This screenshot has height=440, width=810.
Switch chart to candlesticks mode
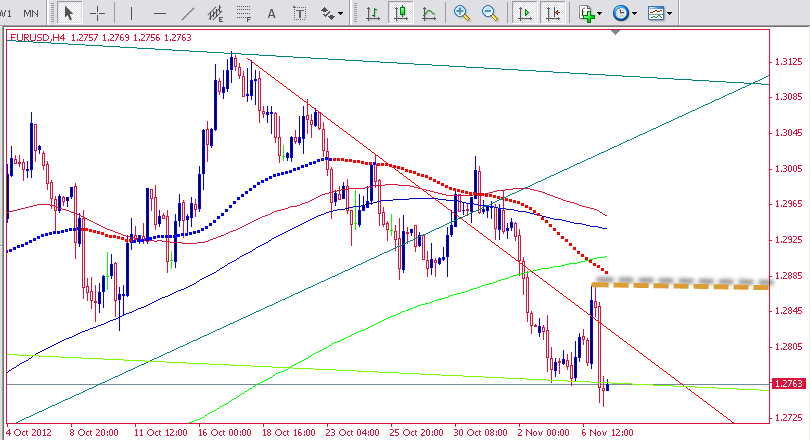[x=400, y=13]
